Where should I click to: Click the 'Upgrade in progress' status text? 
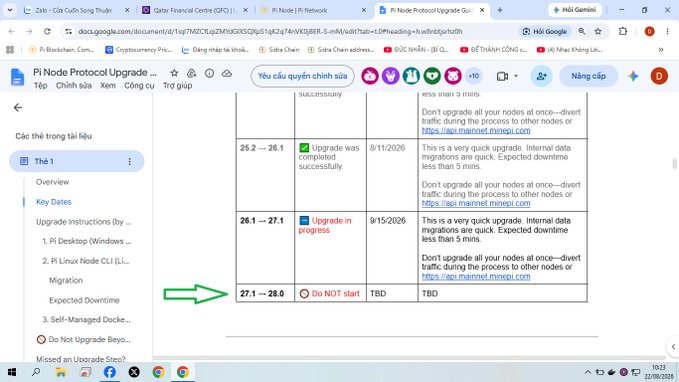[325, 225]
